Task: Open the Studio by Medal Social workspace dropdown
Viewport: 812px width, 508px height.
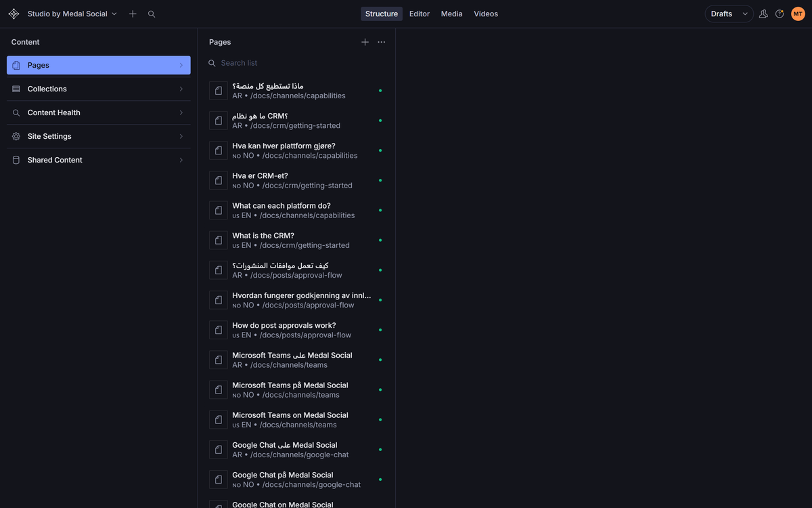Action: pos(72,14)
